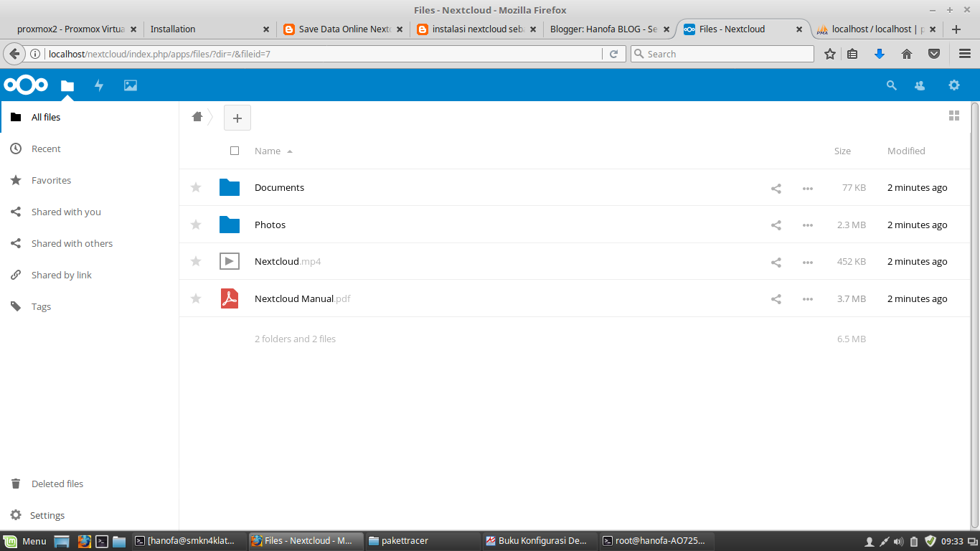Open Shared with you

tap(90, 212)
